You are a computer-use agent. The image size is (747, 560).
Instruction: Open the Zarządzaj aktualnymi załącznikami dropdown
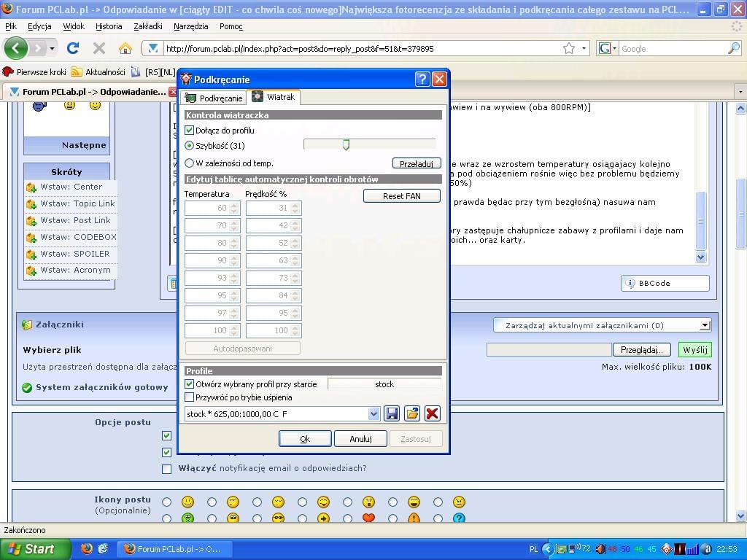704,325
